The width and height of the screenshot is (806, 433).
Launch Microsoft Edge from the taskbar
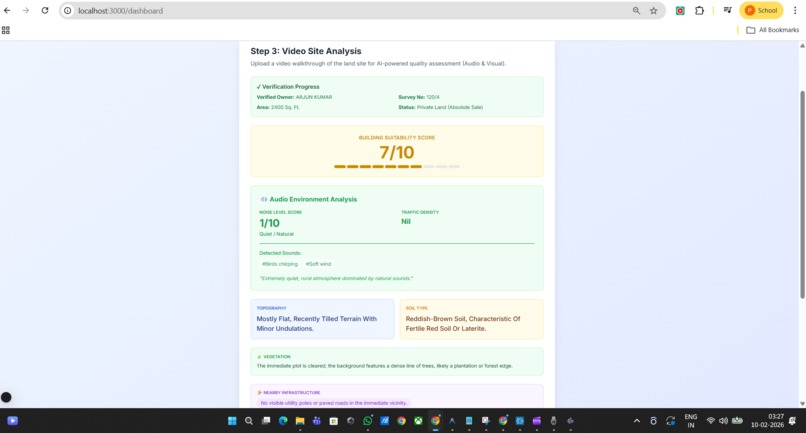point(283,421)
